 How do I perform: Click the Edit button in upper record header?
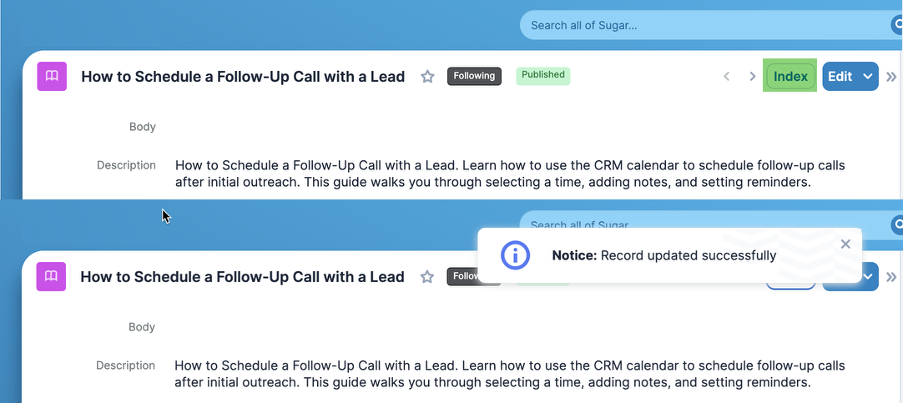click(x=840, y=76)
